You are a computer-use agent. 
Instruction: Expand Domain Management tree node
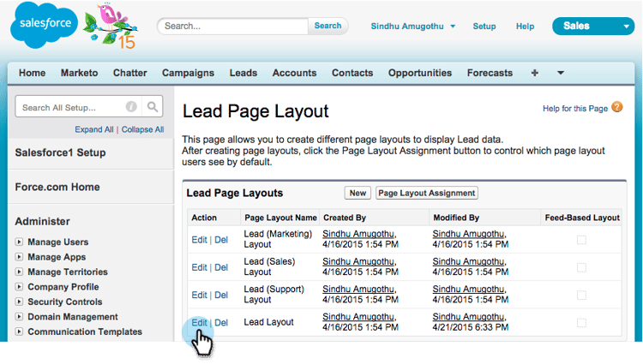(19, 317)
